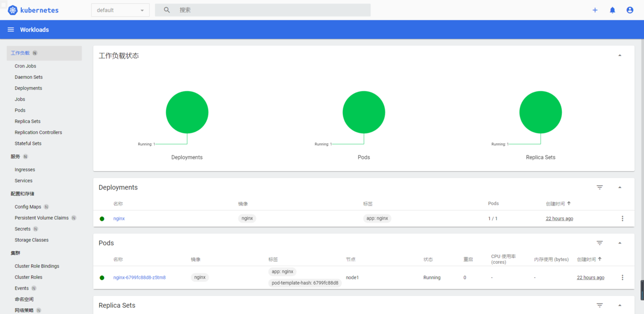Open the hamburger navigation menu
Image resolution: width=644 pixels, height=314 pixels.
tap(10, 30)
